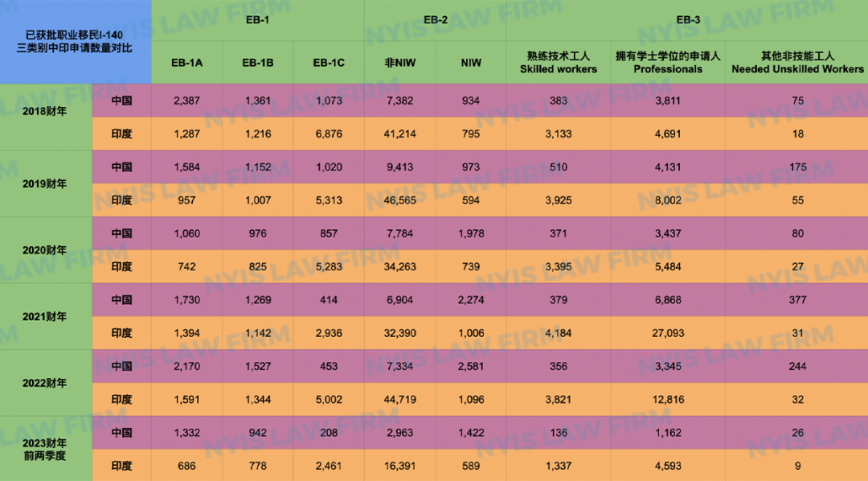The width and height of the screenshot is (868, 481).
Task: Select the cell showing 9,413
Action: (x=399, y=166)
